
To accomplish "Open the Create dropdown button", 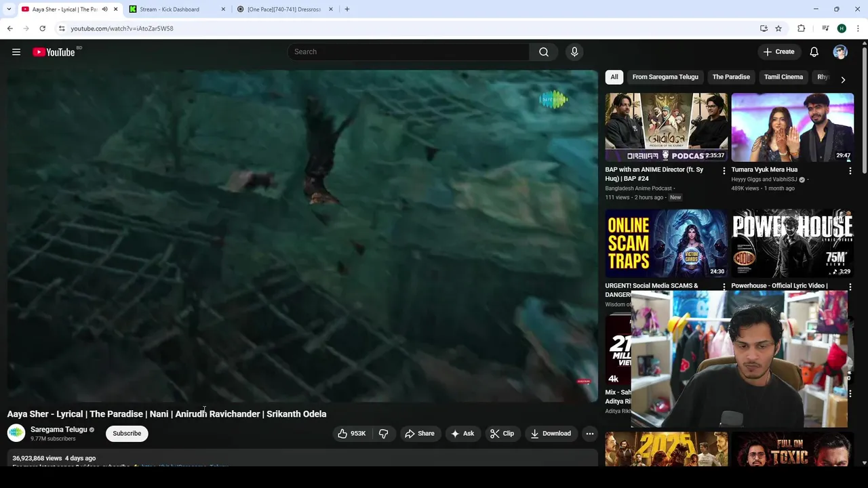I will (778, 52).
